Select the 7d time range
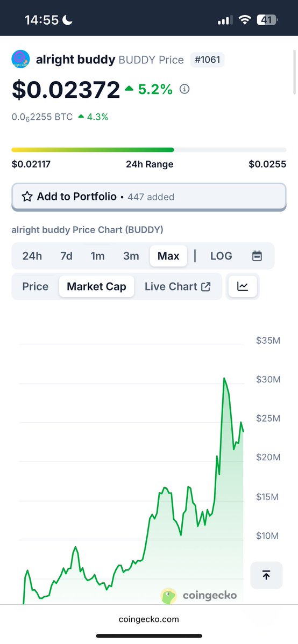 point(66,256)
